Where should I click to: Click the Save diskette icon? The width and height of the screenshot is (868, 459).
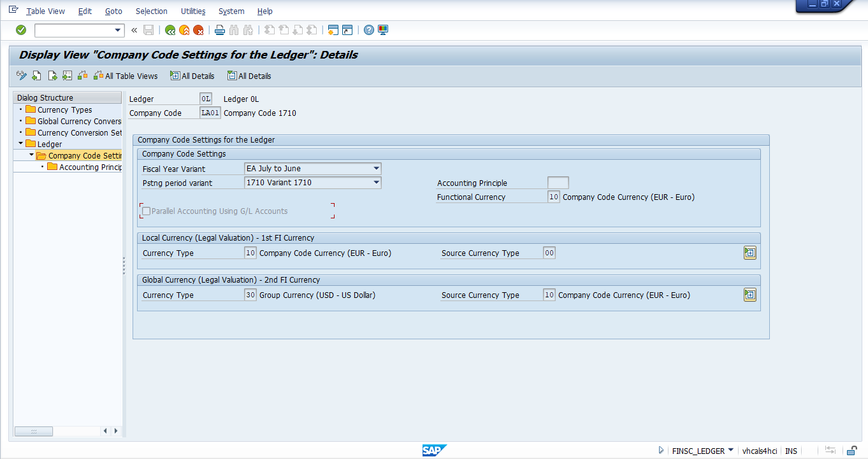148,30
